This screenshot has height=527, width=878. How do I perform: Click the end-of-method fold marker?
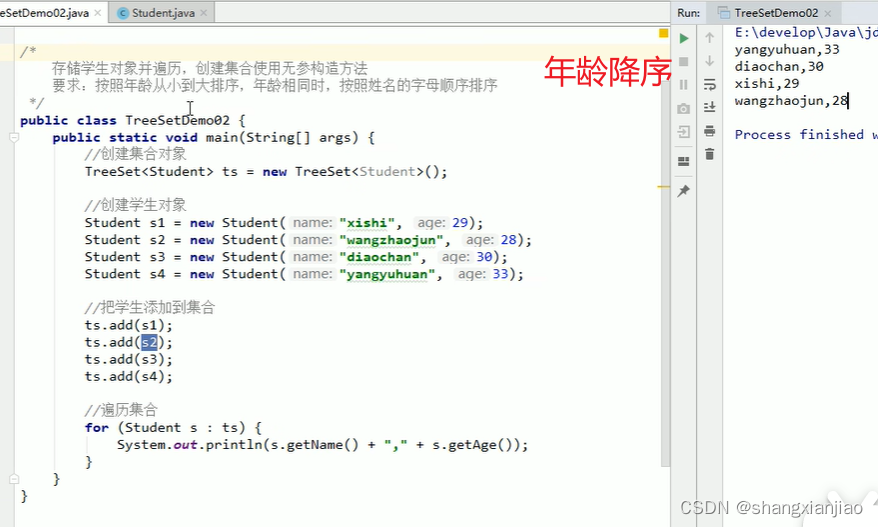point(15,479)
